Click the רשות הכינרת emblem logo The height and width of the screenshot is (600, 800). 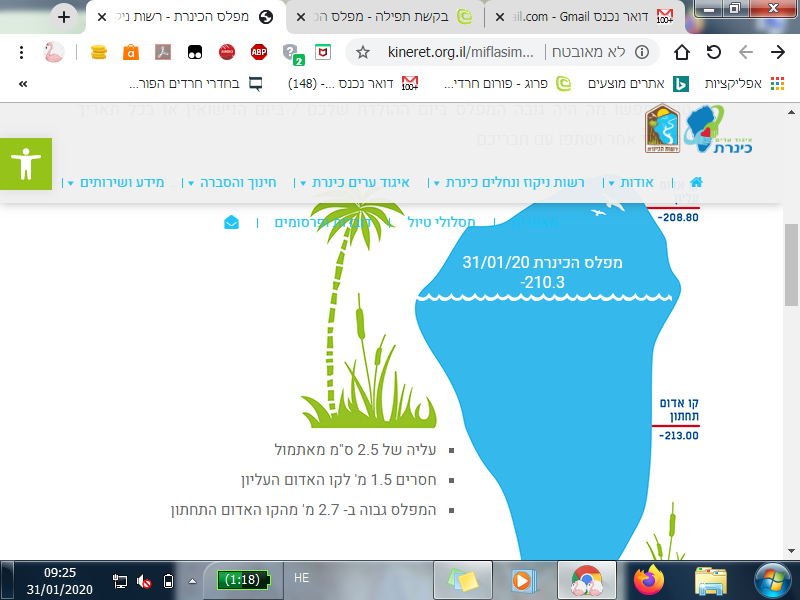click(663, 129)
